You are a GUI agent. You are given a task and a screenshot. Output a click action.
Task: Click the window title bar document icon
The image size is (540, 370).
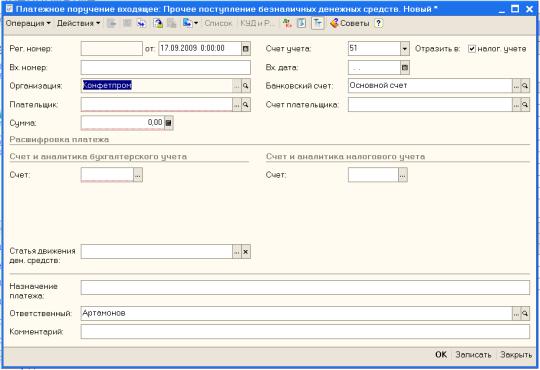tap(9, 8)
